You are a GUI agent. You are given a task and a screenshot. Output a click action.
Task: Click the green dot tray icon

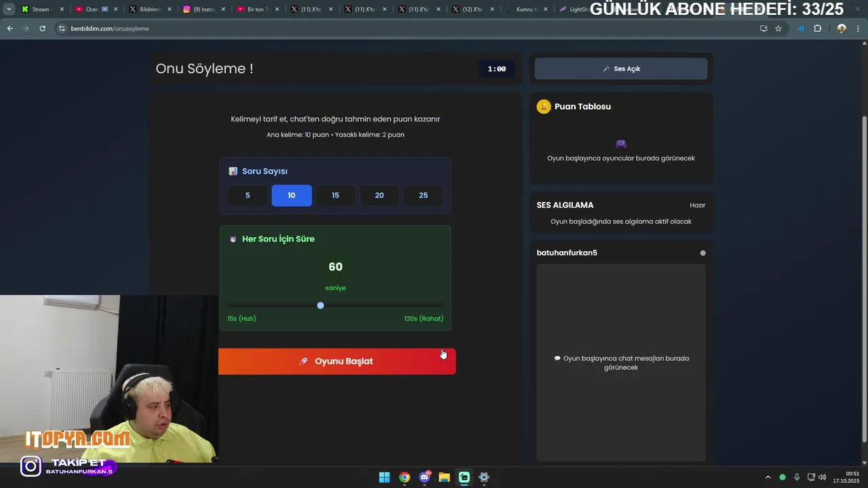pos(783,477)
